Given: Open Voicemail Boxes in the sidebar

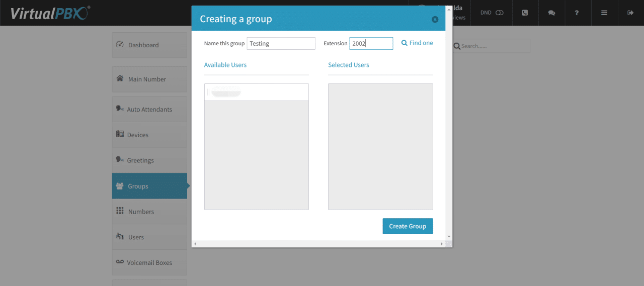Looking at the screenshot, I should coord(149,263).
